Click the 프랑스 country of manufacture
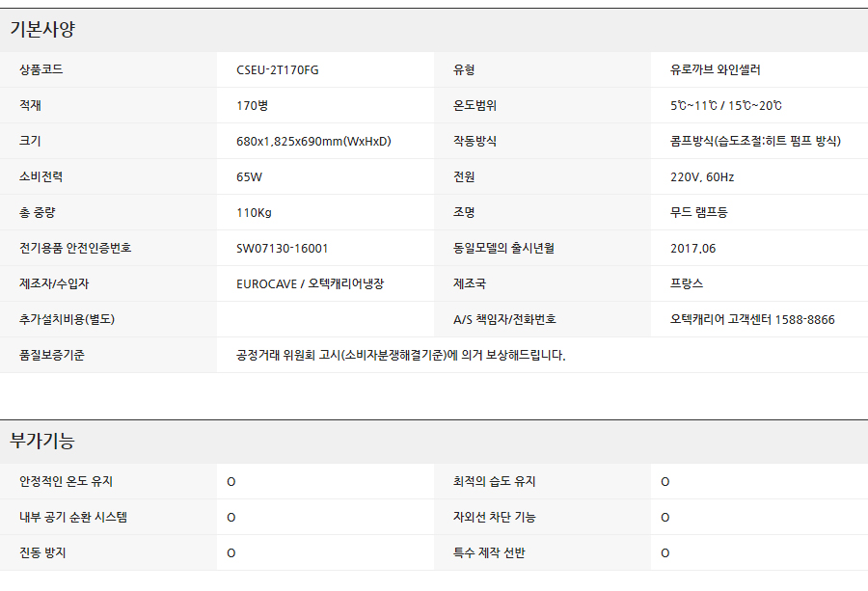The image size is (868, 591). (687, 284)
